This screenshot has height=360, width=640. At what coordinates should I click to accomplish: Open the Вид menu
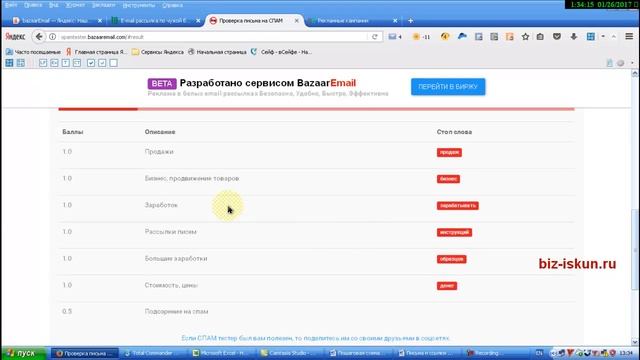click(x=53, y=5)
